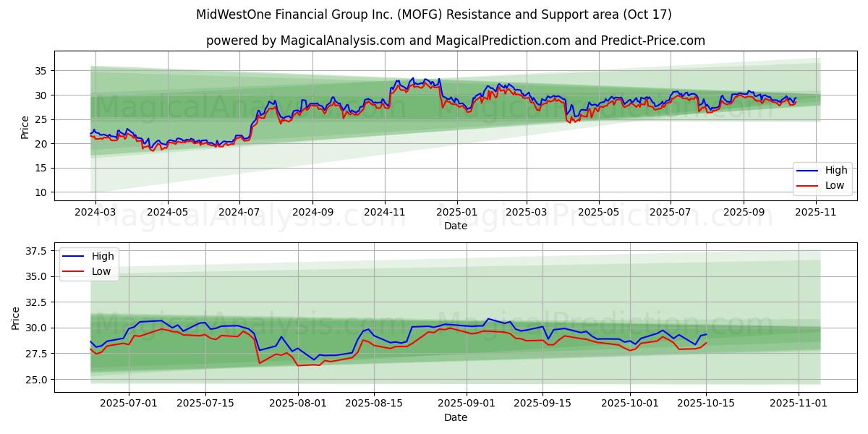Click the 2025-07-01 tick label on bottom chart
868x434 pixels.
point(129,404)
